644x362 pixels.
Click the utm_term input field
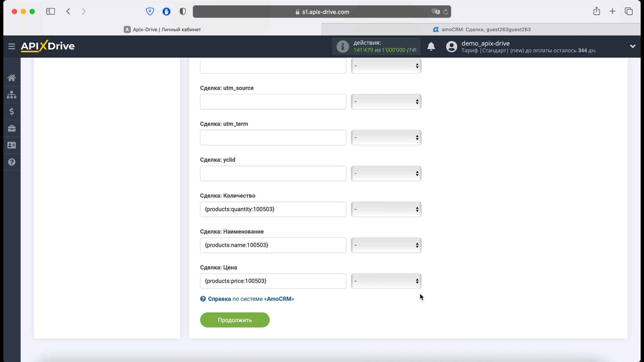tap(273, 137)
